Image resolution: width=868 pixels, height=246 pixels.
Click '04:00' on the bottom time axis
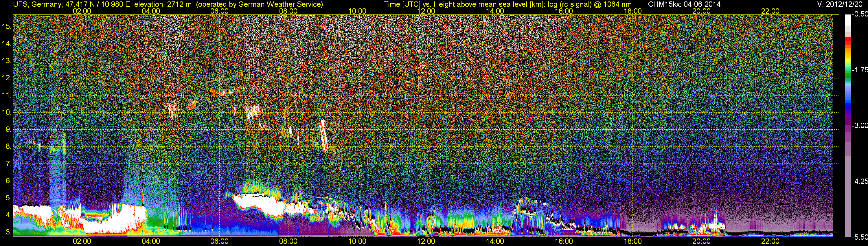(x=151, y=241)
